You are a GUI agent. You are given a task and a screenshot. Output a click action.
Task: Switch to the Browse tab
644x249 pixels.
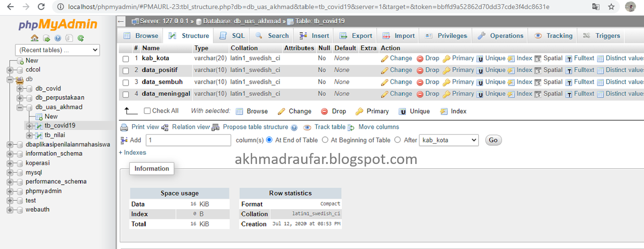pos(141,35)
